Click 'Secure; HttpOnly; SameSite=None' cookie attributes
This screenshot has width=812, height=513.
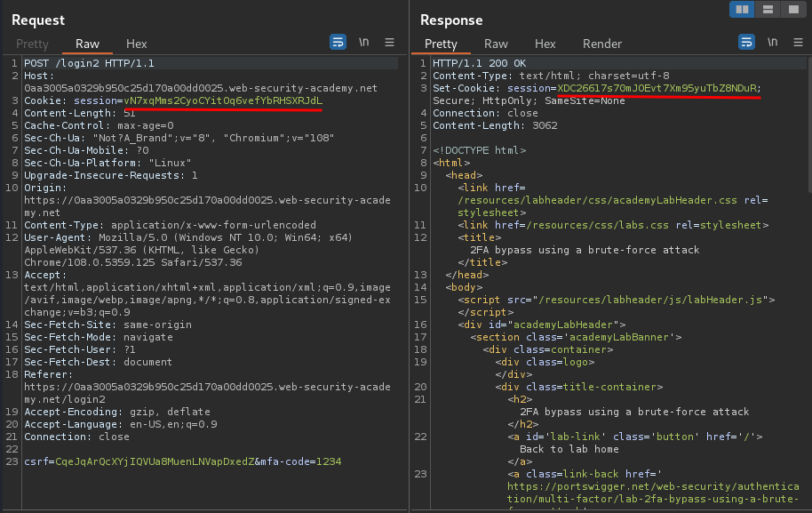point(529,100)
